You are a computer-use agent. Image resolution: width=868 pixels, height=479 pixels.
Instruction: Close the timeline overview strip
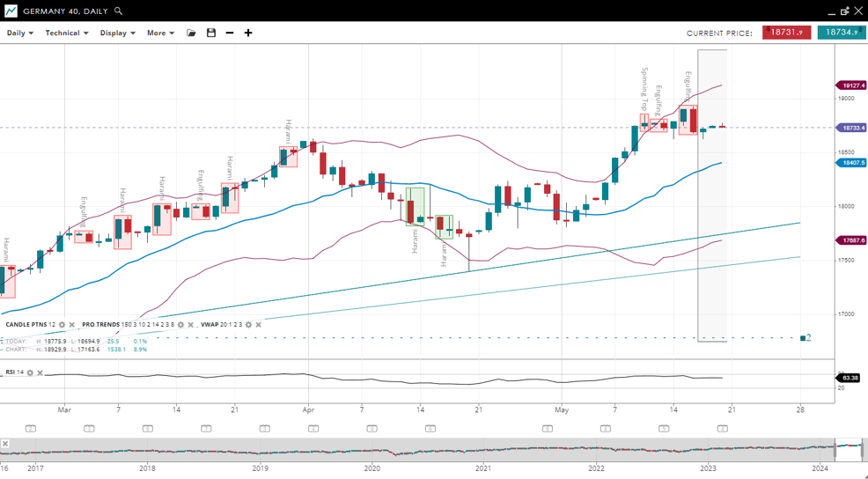coord(5,444)
